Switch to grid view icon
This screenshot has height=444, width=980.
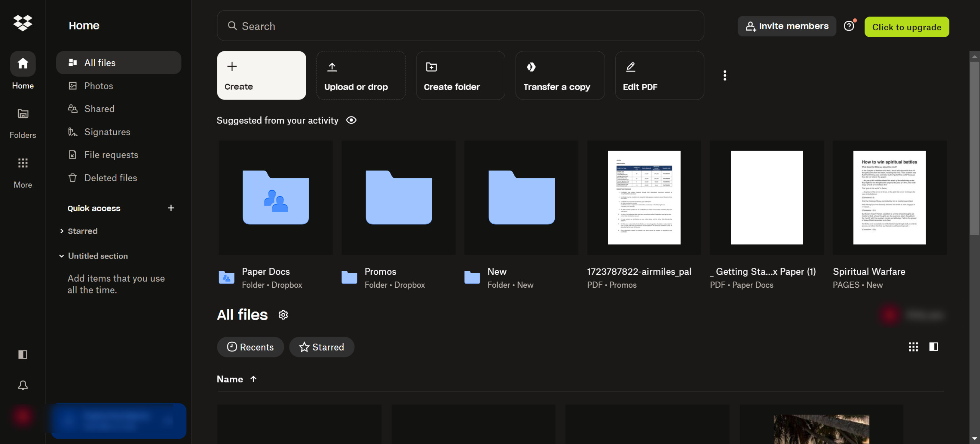point(913,347)
